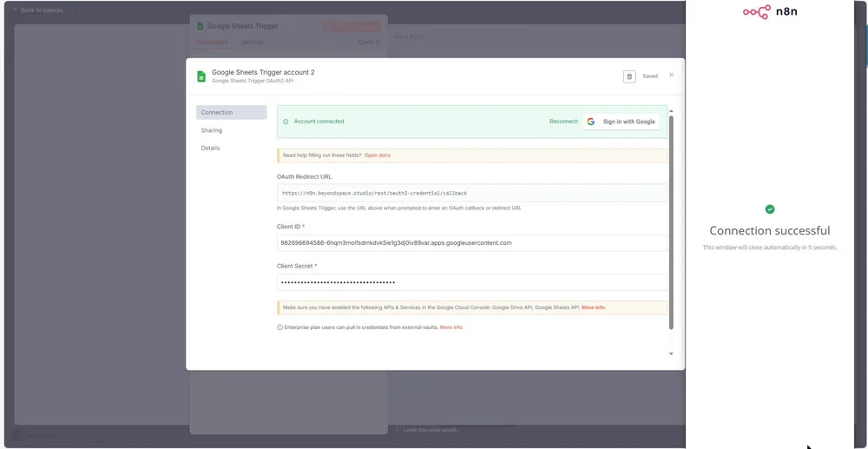Click the Google Sheets icon in dialog header
The height and width of the screenshot is (449, 868).
click(201, 76)
